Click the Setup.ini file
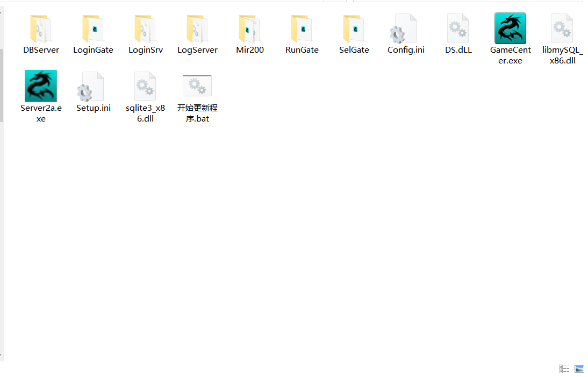Viewport: 588px width, 377px height. (93, 87)
